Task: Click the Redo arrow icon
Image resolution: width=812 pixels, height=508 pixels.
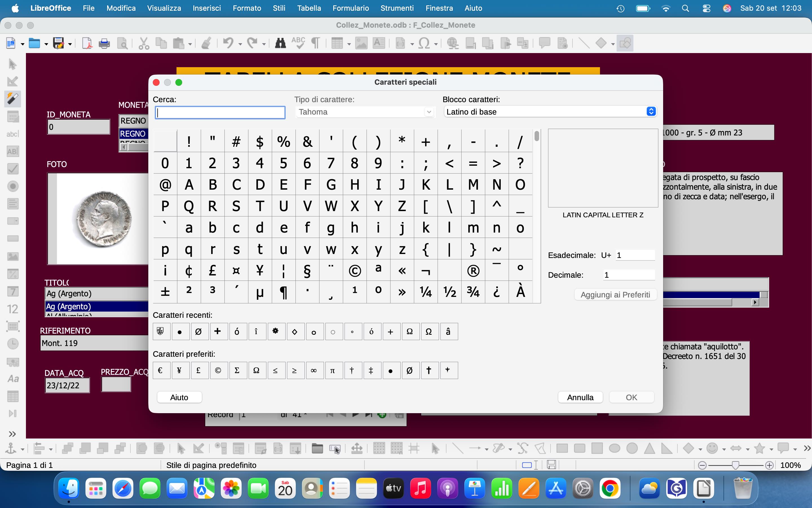Action: coord(252,43)
